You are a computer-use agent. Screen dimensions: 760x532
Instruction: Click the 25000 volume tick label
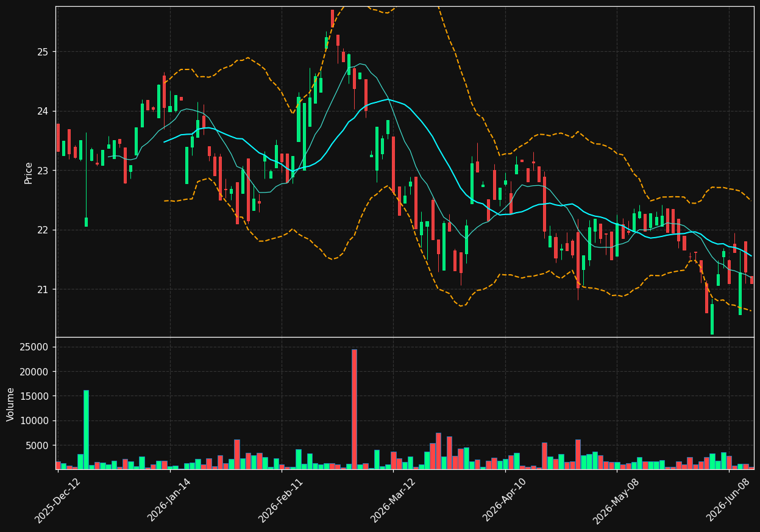(x=34, y=347)
